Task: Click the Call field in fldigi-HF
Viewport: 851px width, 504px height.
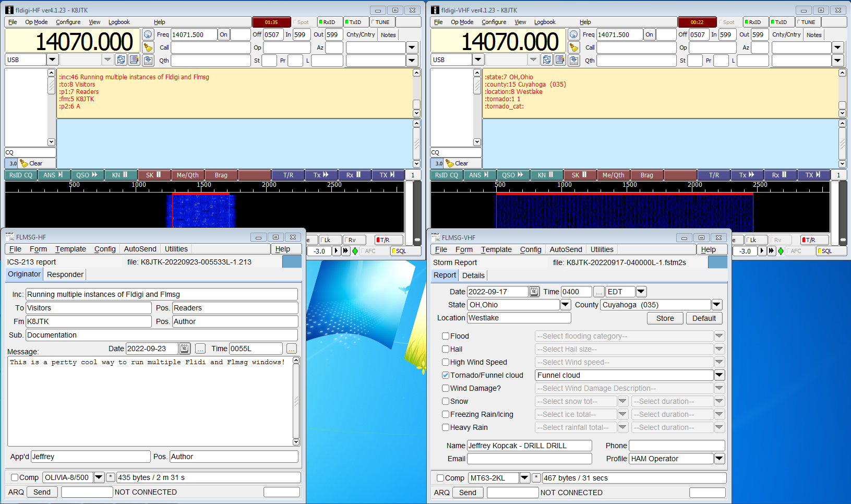Action: point(211,47)
